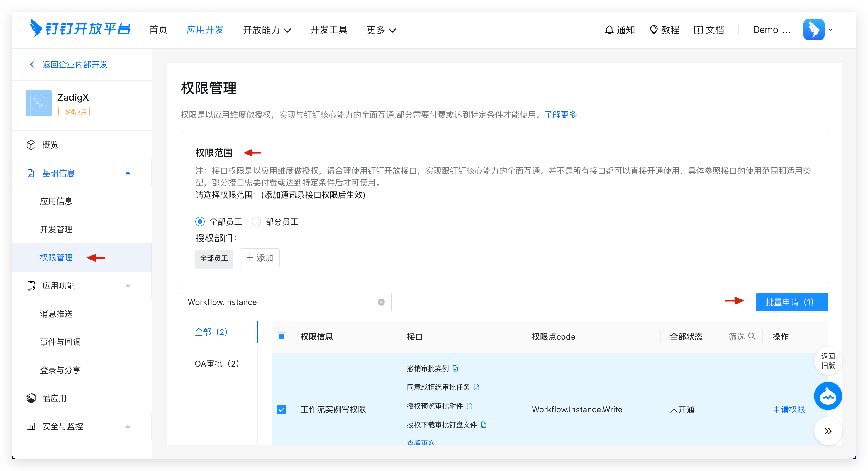The image size is (868, 471).
Task: Expand the 开放能力 dropdown menu
Action: click(x=267, y=30)
